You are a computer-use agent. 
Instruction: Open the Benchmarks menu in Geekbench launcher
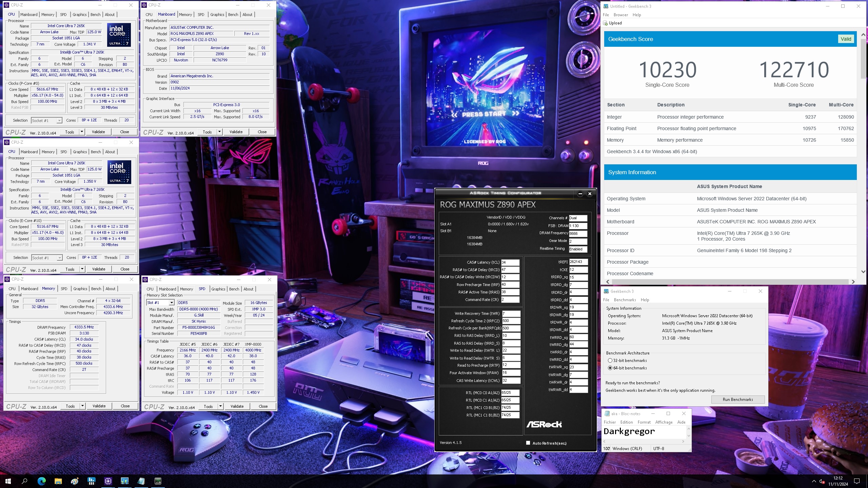625,300
